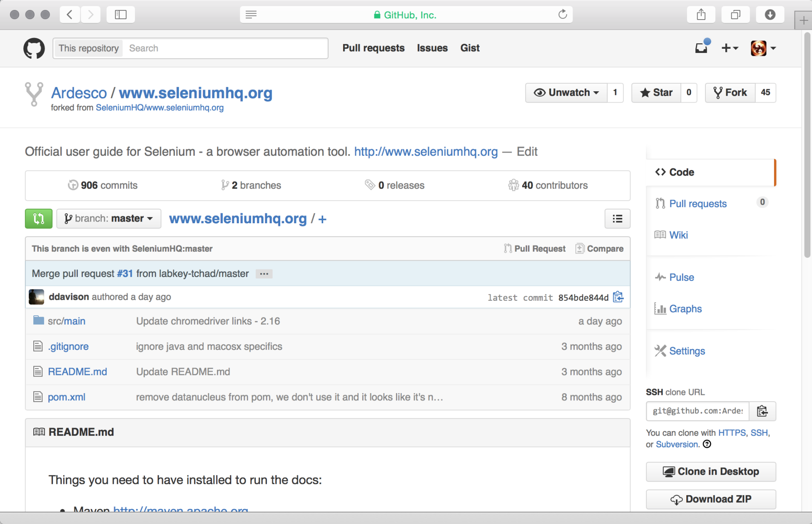
Task: Click the page vertical scrollbar
Action: (807, 146)
